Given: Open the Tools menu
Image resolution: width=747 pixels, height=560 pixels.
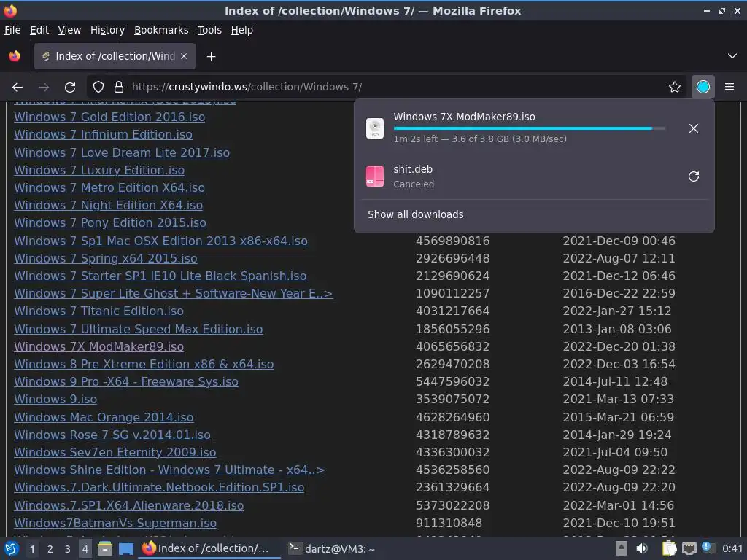Looking at the screenshot, I should 209,30.
